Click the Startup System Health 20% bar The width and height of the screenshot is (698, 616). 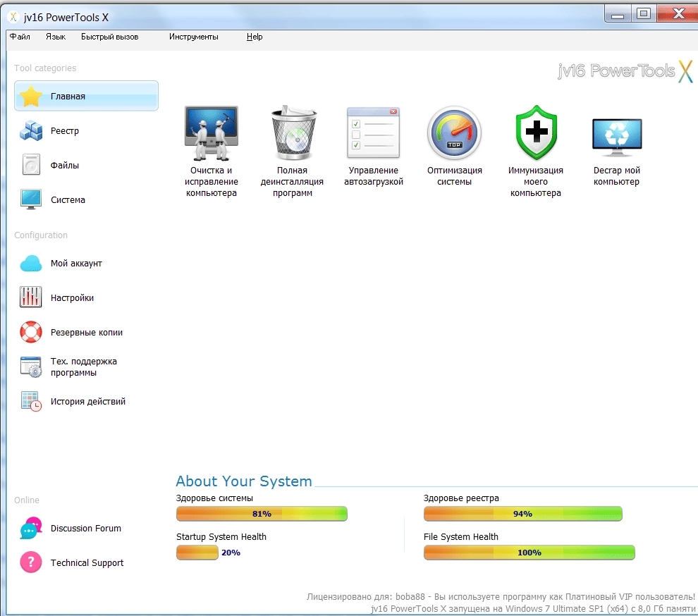197,553
